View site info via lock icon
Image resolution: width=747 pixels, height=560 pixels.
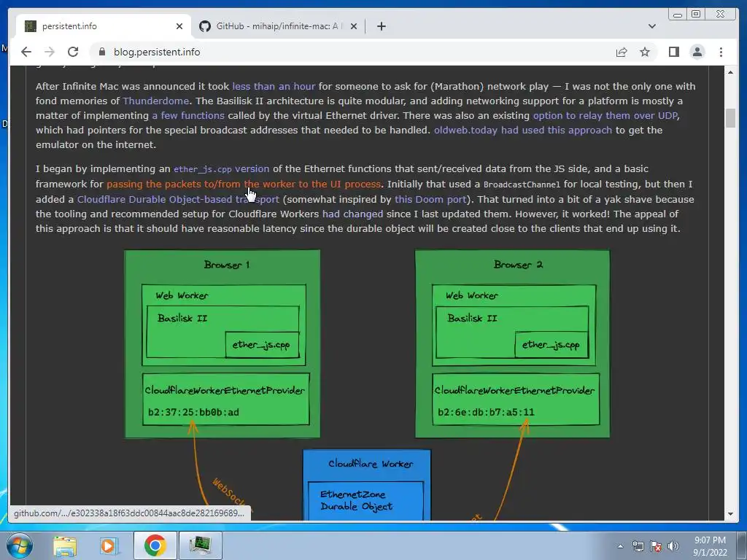(x=101, y=52)
